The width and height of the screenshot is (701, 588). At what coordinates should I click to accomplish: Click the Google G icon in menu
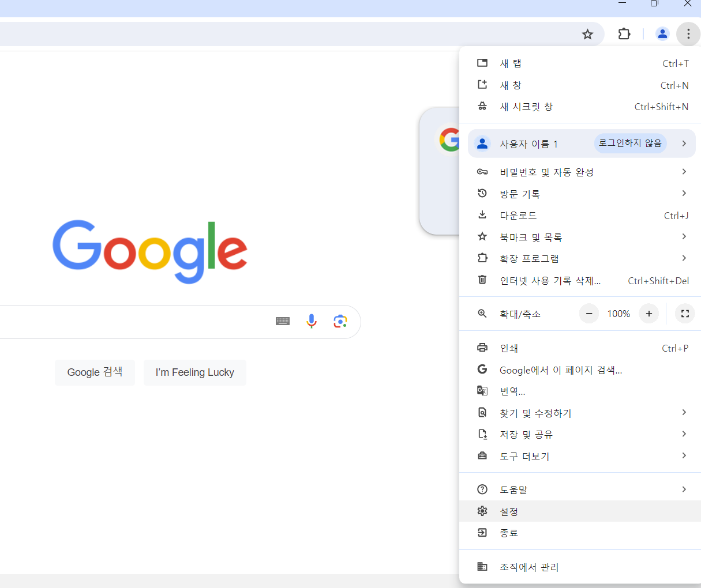point(482,370)
